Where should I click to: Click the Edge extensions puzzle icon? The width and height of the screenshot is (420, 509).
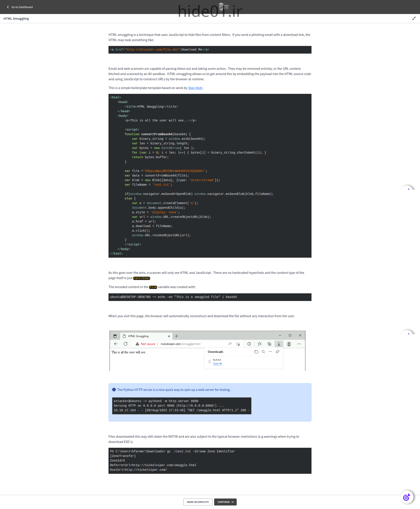[x=249, y=344]
